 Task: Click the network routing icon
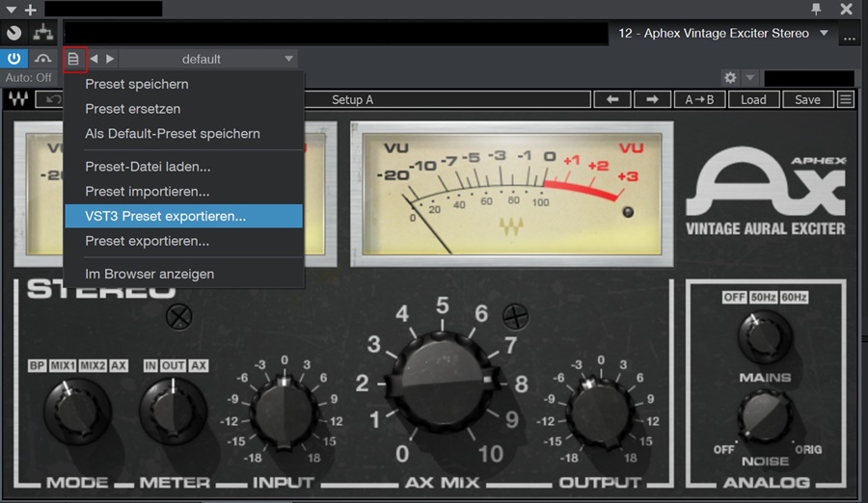coord(43,33)
